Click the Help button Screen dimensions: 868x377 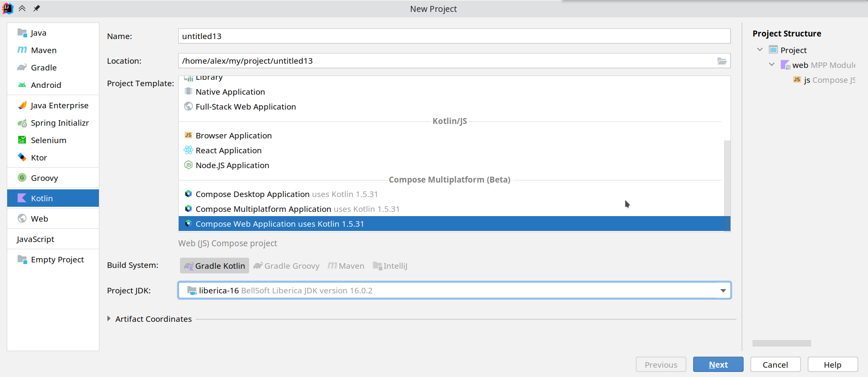click(x=833, y=365)
